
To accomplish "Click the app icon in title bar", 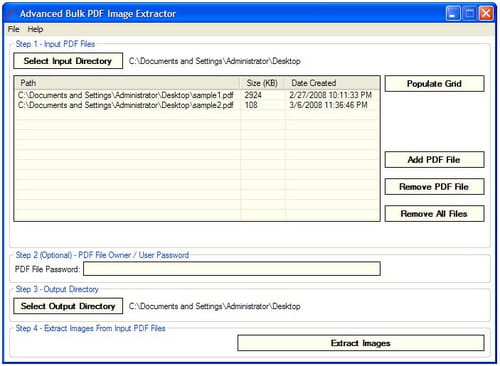I will pyautogui.click(x=11, y=14).
